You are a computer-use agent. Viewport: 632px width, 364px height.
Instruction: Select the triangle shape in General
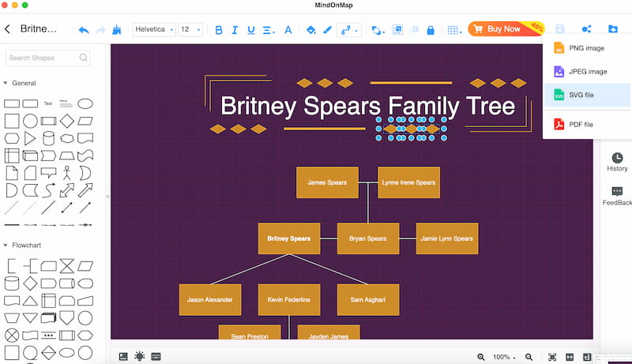[30, 138]
